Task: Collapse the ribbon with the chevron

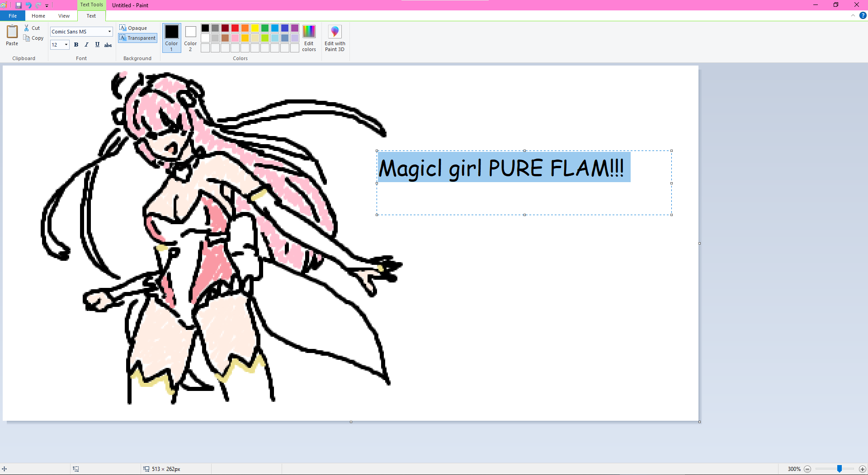Action: click(x=853, y=15)
